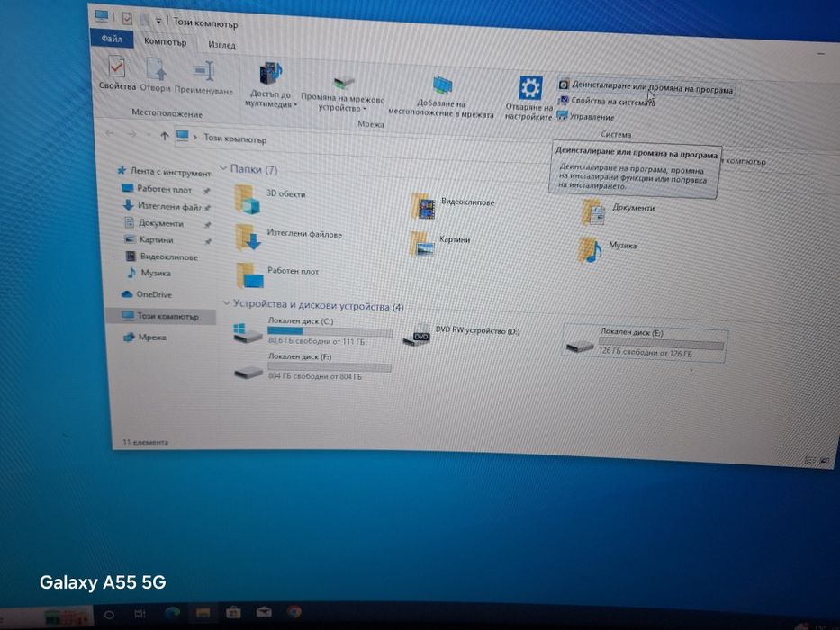Switch to the Изглед ribbon tab
This screenshot has height=630, width=840.
pyautogui.click(x=221, y=45)
